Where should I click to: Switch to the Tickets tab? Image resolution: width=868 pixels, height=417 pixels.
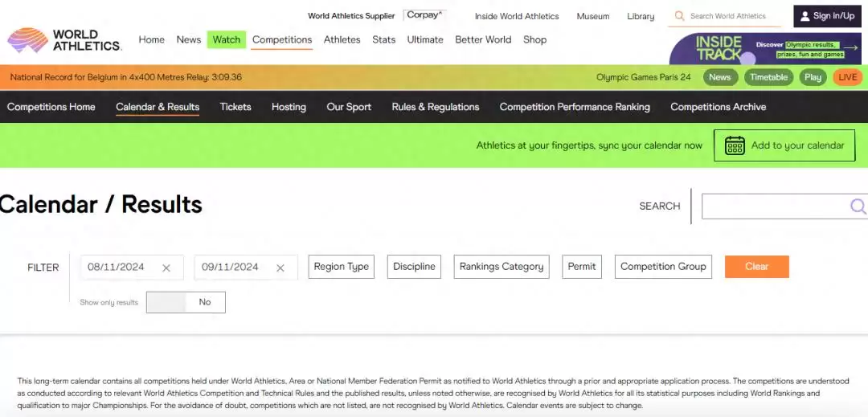pyautogui.click(x=235, y=107)
